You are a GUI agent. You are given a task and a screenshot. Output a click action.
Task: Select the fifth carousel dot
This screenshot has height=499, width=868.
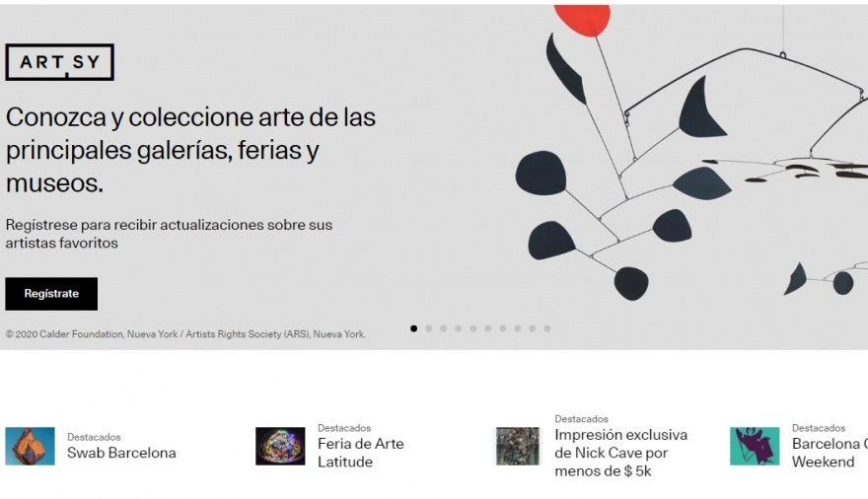473,328
